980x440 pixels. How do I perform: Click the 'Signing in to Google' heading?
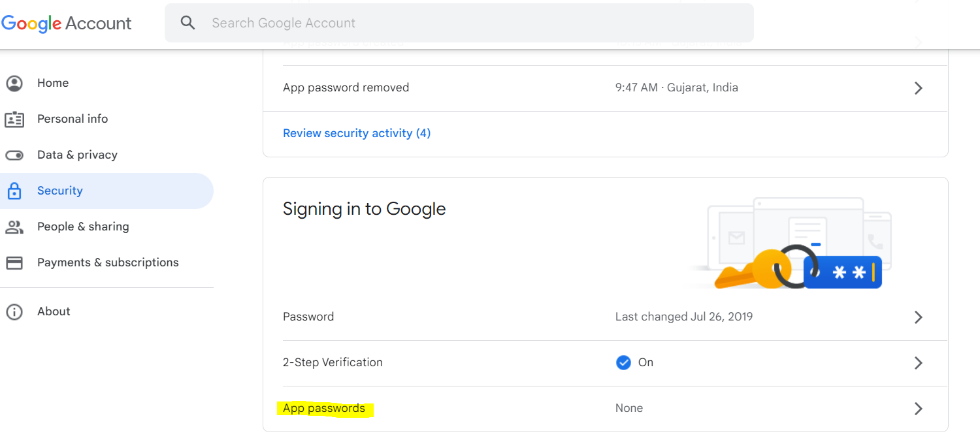(364, 209)
